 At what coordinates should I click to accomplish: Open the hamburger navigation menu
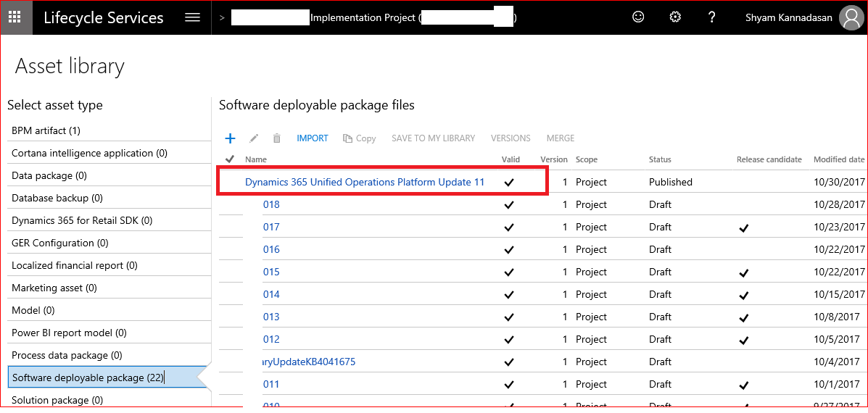pyautogui.click(x=192, y=17)
